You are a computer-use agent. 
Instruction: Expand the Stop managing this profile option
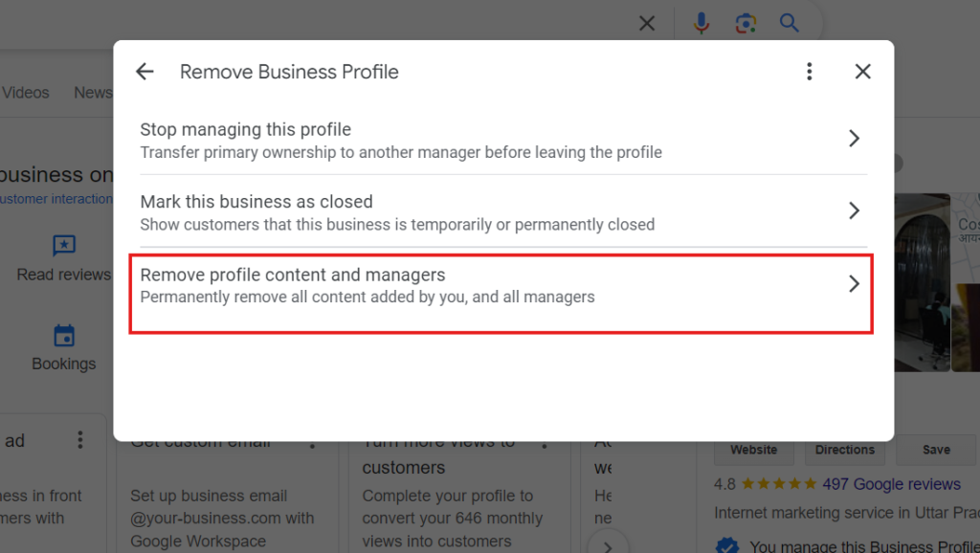pos(854,139)
